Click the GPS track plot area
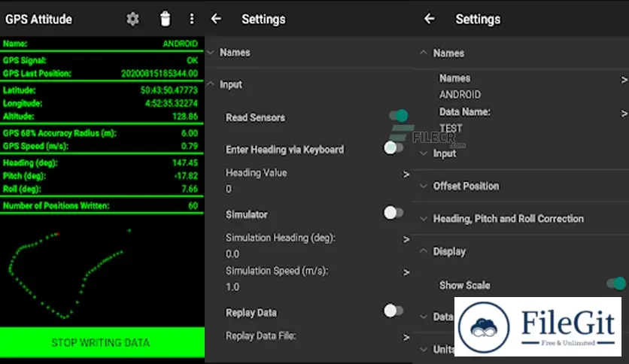Screen dimensions: 629x364 [102, 271]
